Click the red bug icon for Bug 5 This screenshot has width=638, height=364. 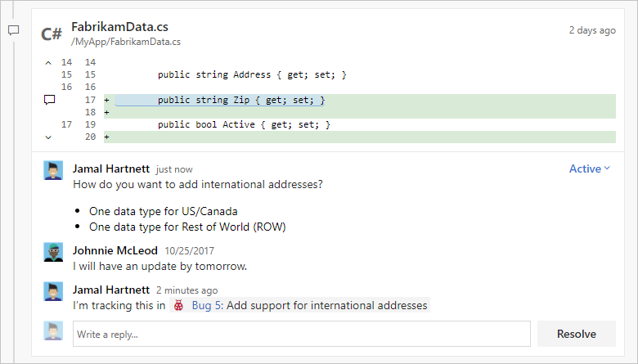click(179, 306)
